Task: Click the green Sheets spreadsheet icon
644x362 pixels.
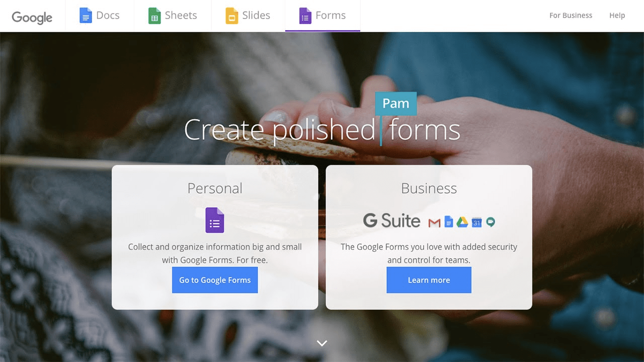Action: (x=154, y=16)
